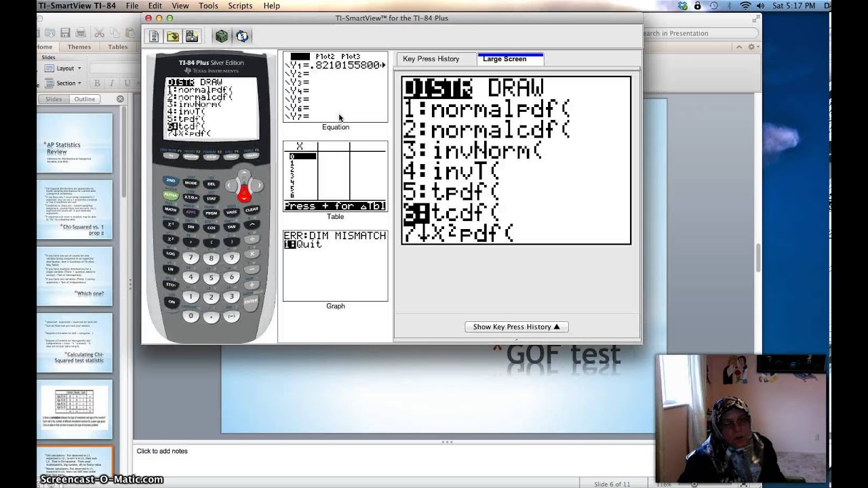Click the STAT key on the calculator
Screen dimensions: 868x488
click(x=212, y=199)
